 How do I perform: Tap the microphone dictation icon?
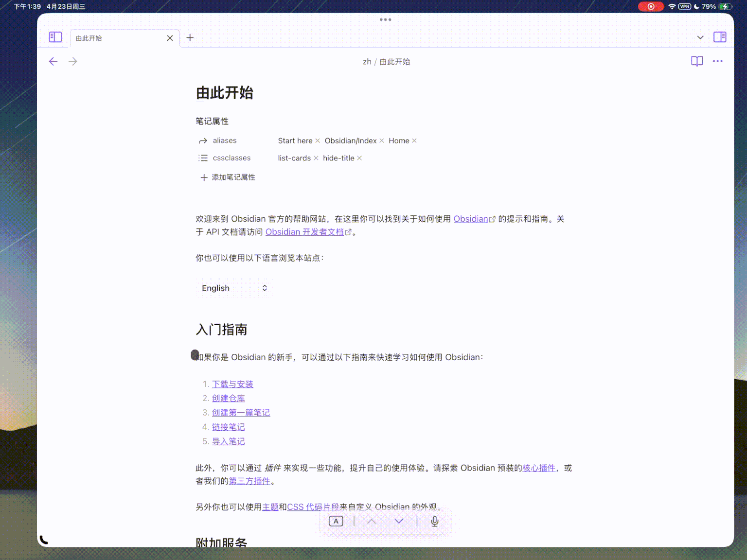pyautogui.click(x=435, y=521)
